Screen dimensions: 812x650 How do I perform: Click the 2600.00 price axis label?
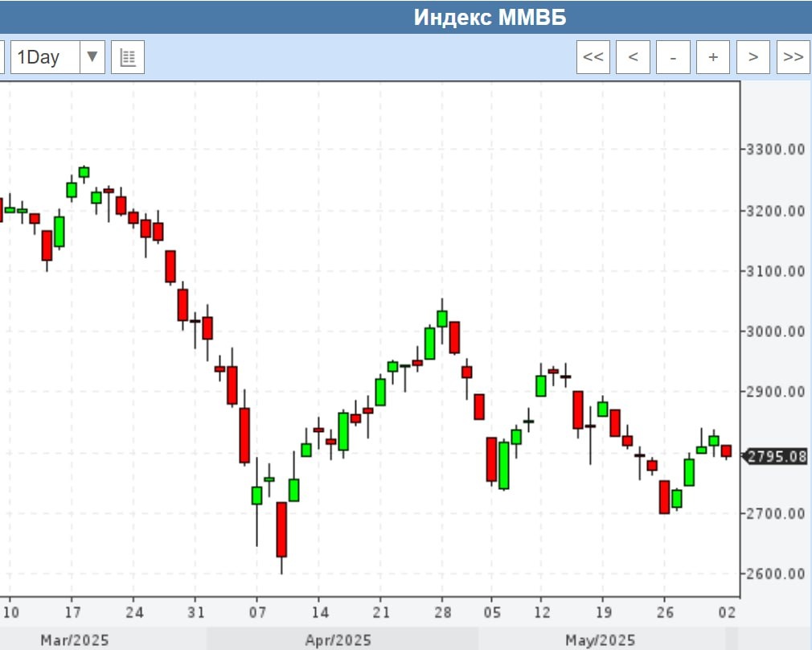point(775,574)
